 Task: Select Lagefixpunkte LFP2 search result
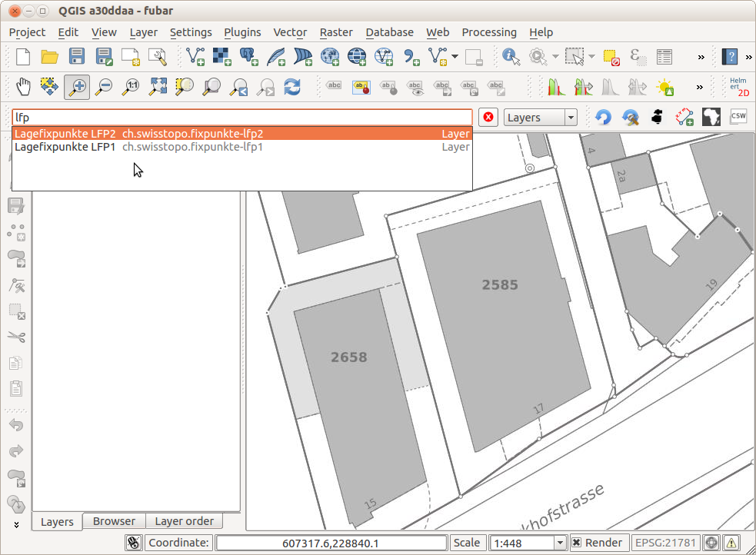click(242, 134)
